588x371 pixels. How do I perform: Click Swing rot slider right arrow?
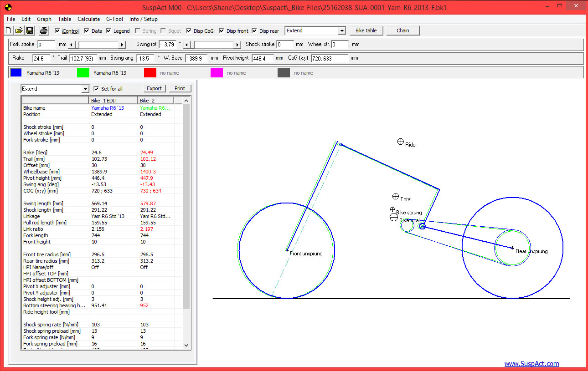[x=237, y=45]
